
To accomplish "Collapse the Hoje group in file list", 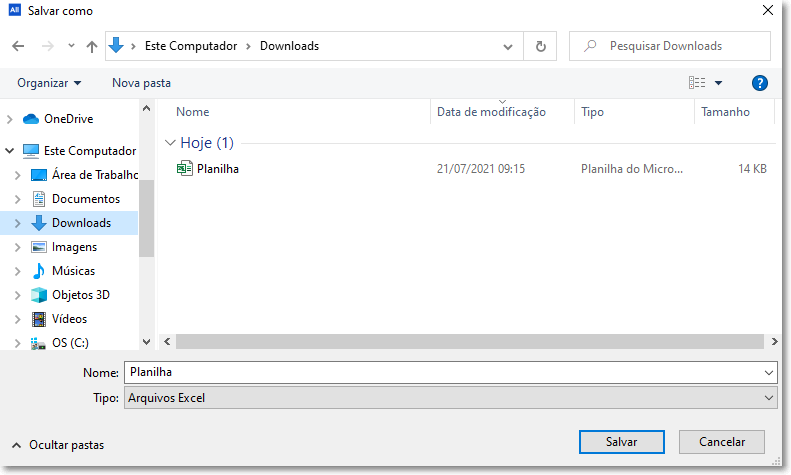I will (x=168, y=143).
